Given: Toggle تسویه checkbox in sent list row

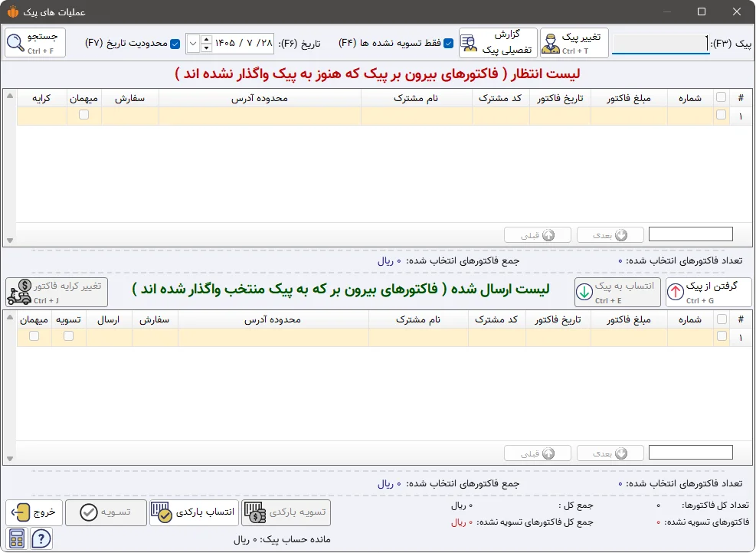Looking at the screenshot, I should (68, 335).
